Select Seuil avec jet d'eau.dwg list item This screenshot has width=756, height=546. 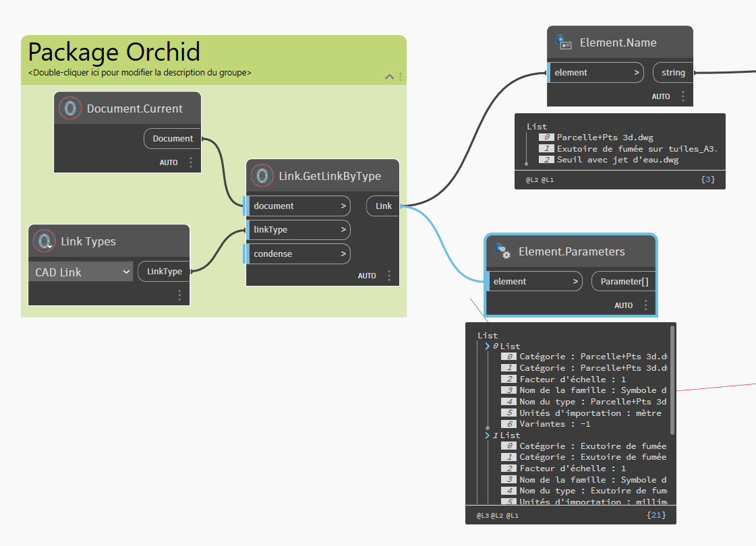pos(617,160)
